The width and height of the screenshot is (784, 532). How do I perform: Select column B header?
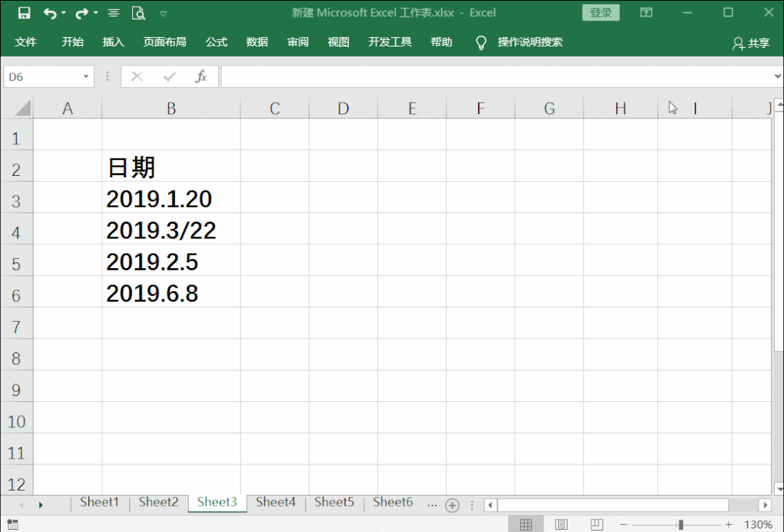[x=171, y=108]
